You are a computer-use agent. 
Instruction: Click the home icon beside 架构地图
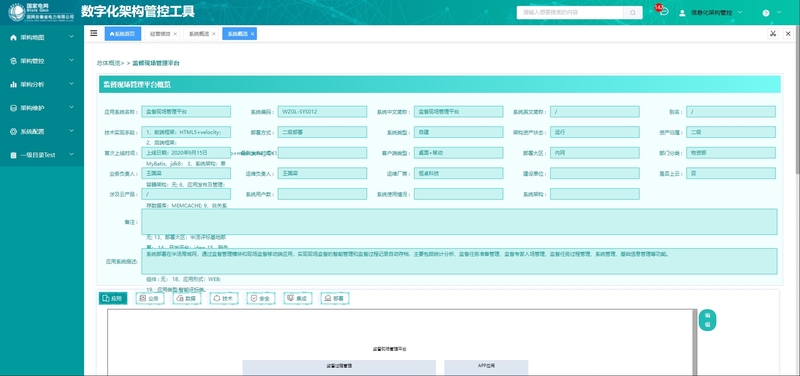tap(13, 38)
